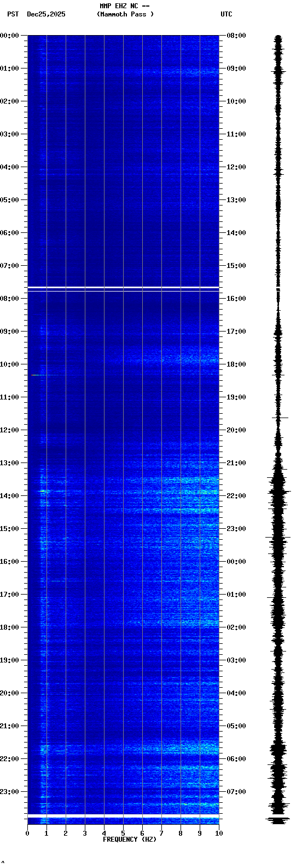
Task: Click the yellow low-frequency spike near 10:20 PST
Action: 36,375
